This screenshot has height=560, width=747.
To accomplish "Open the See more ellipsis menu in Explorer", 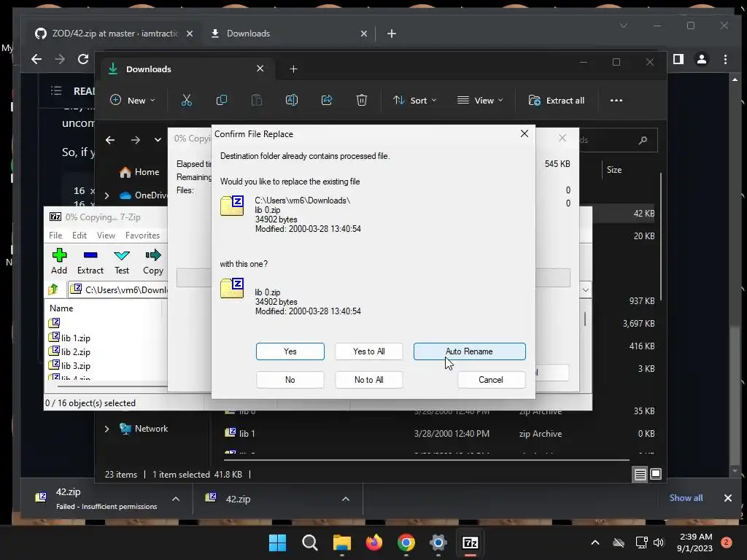I will pos(616,101).
